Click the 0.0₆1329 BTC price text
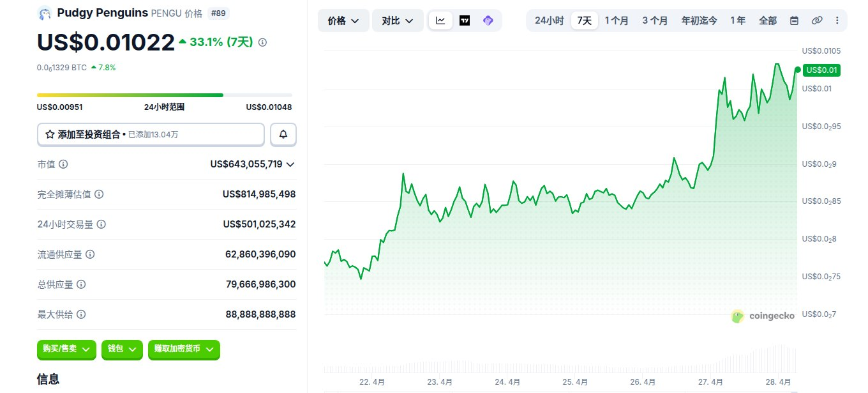Image resolution: width=868 pixels, height=393 pixels. point(62,67)
